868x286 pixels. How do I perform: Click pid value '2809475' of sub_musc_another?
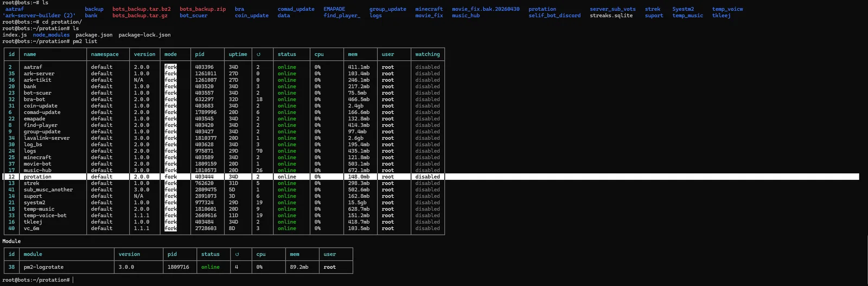pos(206,190)
